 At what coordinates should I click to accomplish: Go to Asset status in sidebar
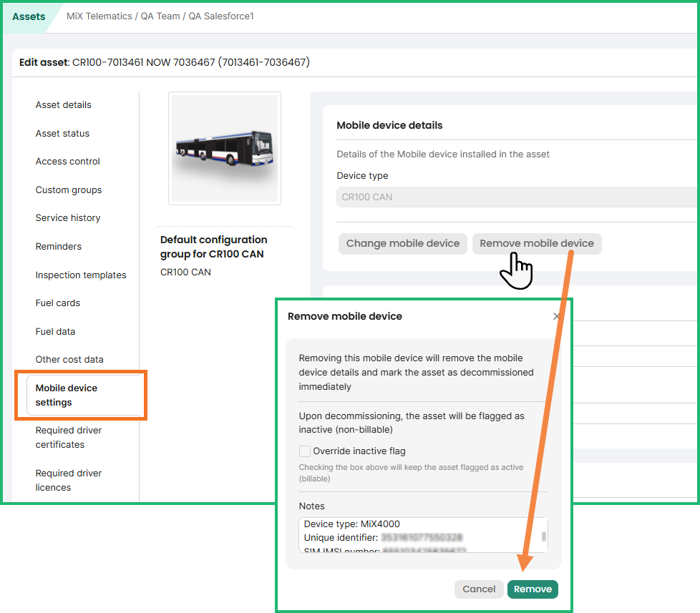62,134
